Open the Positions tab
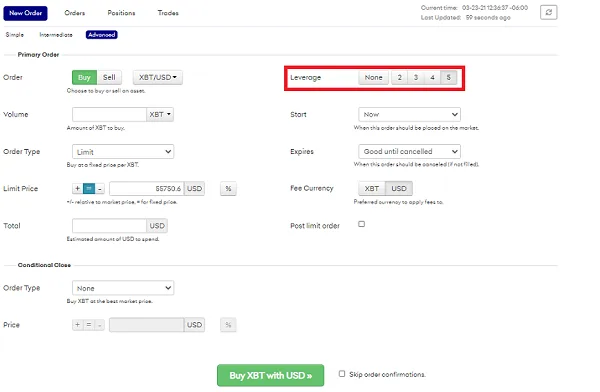Screen dimensions: 600x392 point(121,13)
